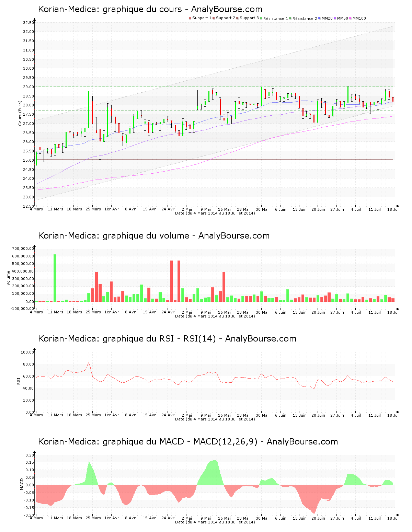Viewport: 412px width, 532px height.
Task: Click the Support 1 red legend swatch
Action: [x=190, y=18]
